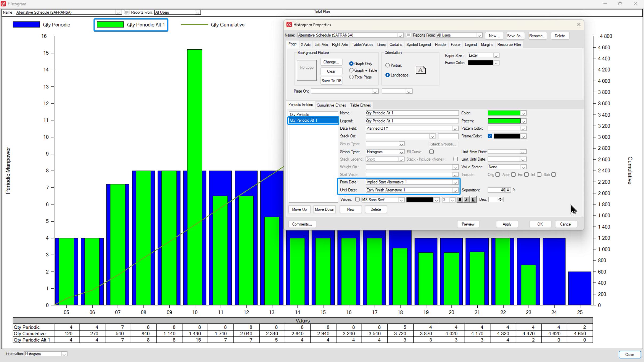Click the filter icon beside main Reports From
This screenshot has height=362, width=644.
pos(127,12)
